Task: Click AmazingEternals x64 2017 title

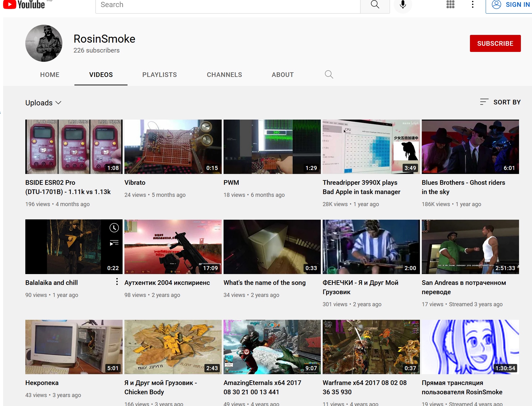Action: [x=262, y=387]
